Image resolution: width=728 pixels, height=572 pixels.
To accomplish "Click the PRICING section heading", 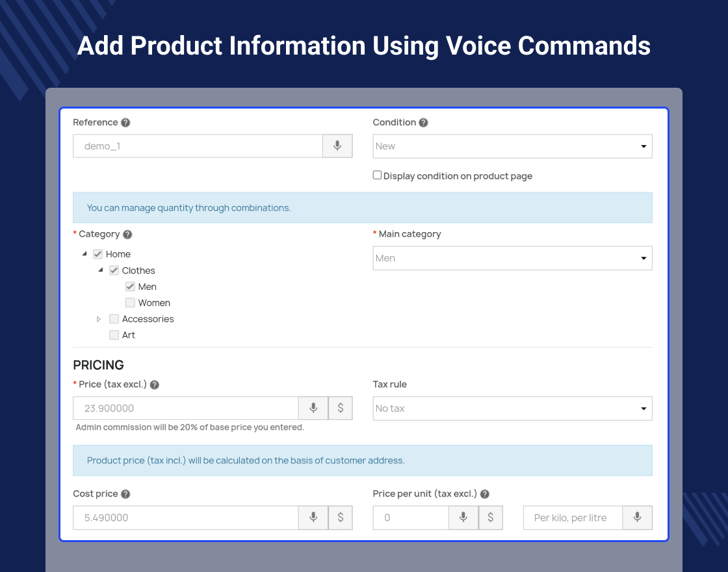I will pyautogui.click(x=98, y=365).
